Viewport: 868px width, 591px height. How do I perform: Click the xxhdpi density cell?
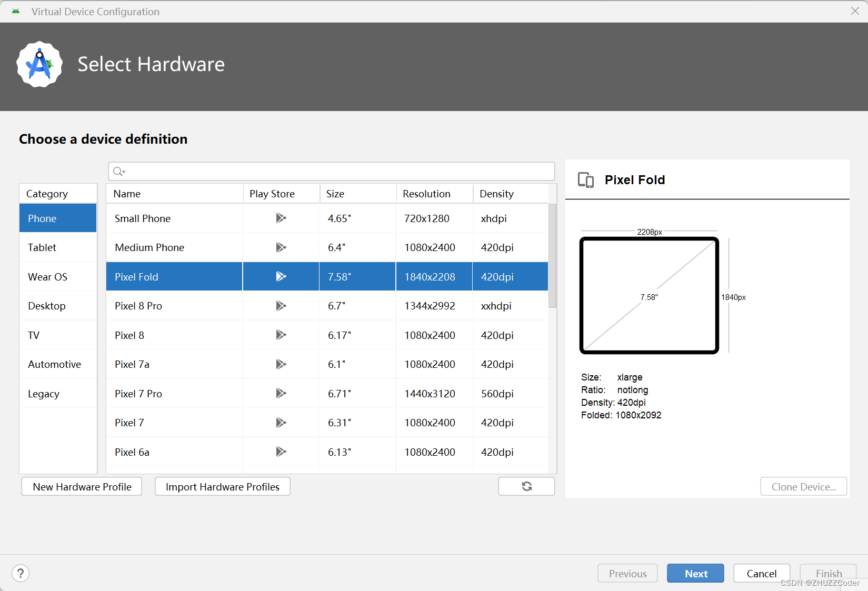(x=511, y=306)
